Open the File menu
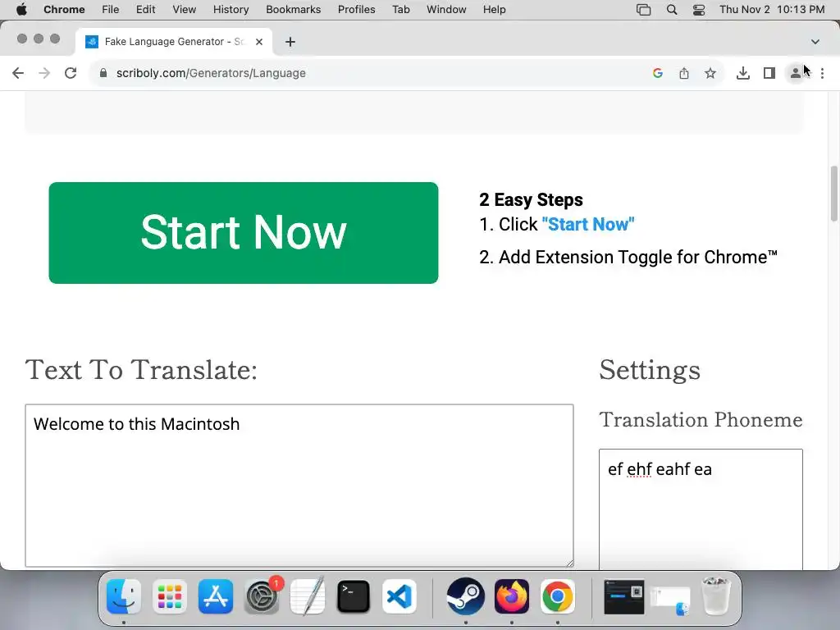 (111, 10)
